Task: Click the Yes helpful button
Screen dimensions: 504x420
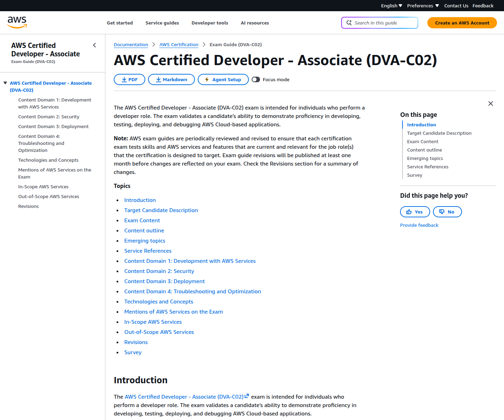Action: [x=415, y=212]
